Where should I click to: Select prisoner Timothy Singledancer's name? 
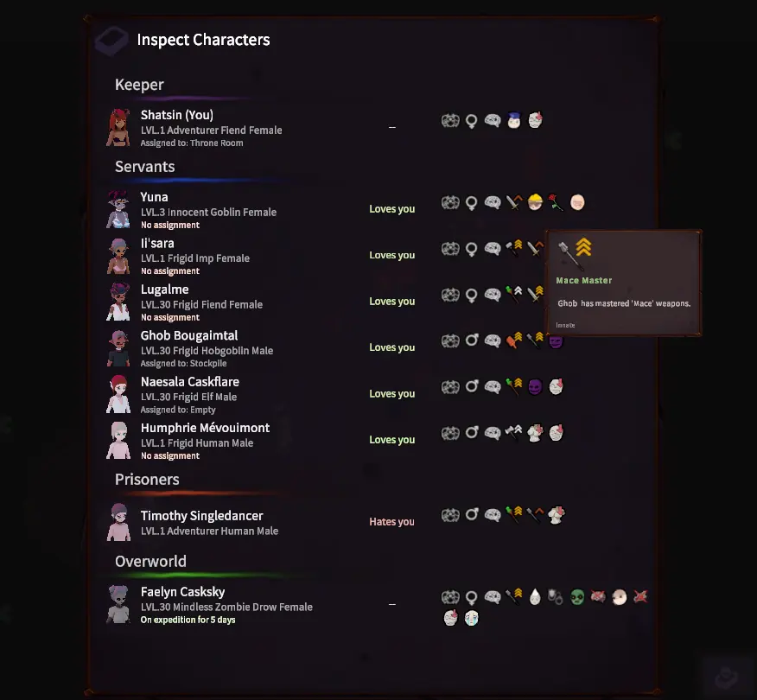[202, 516]
